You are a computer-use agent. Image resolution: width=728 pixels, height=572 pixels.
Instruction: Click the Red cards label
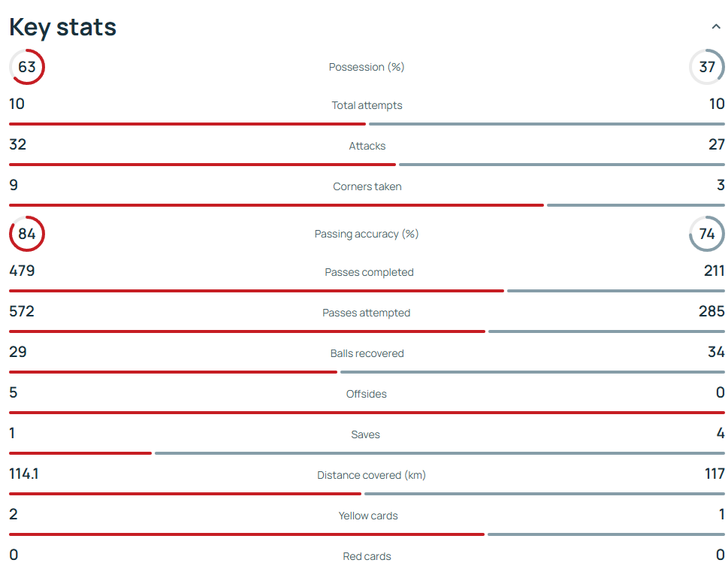pyautogui.click(x=367, y=556)
